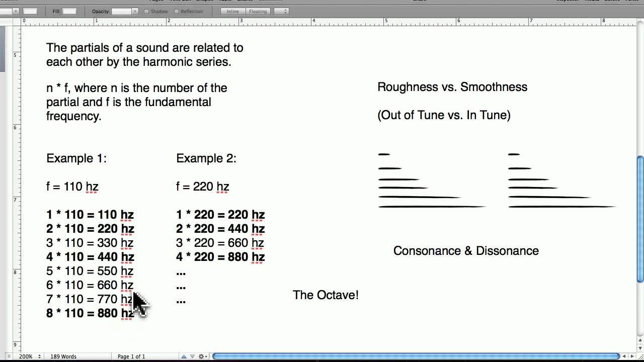Enable the Shadow checkbox
644x362 pixels.
(146, 12)
